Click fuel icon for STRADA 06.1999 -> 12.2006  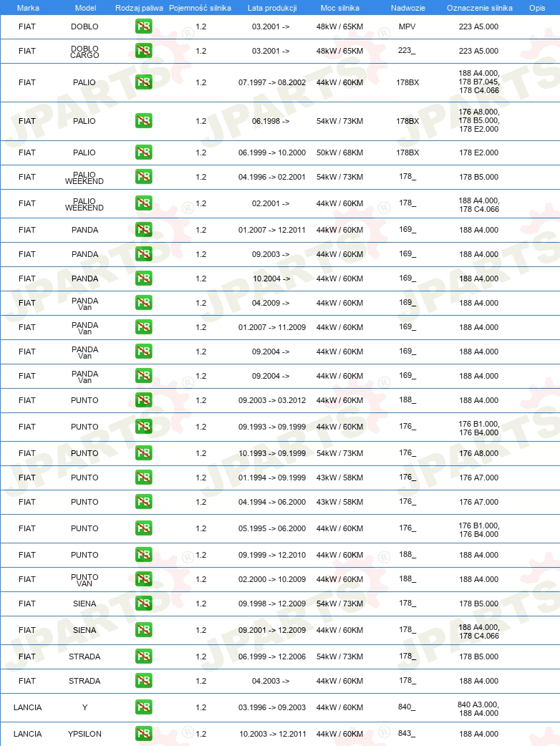coord(144,656)
